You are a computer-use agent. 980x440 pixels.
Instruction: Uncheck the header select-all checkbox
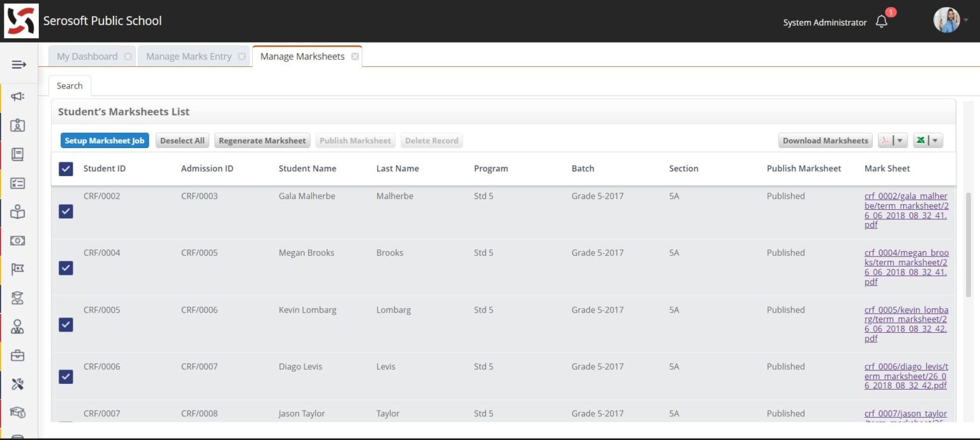click(x=66, y=169)
